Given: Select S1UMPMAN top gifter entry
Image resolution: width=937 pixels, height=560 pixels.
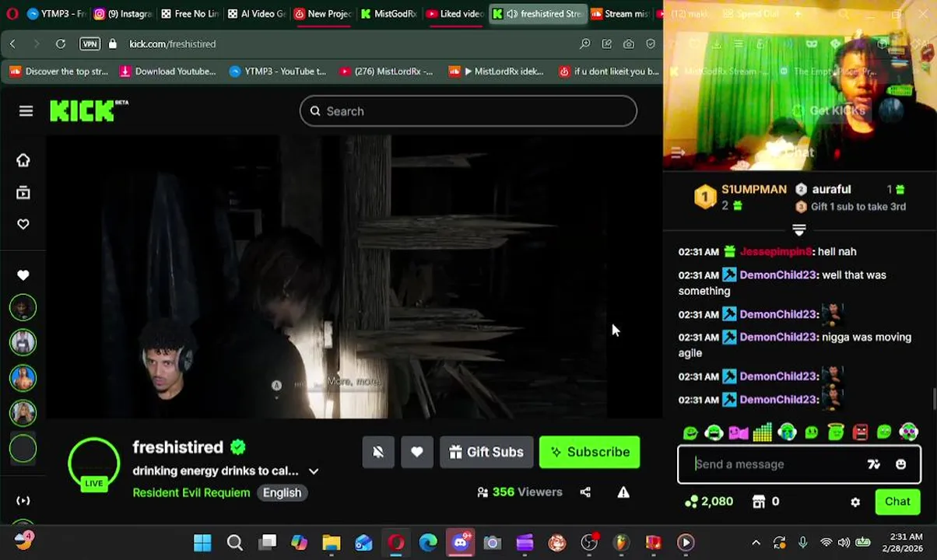Looking at the screenshot, I should coord(741,197).
